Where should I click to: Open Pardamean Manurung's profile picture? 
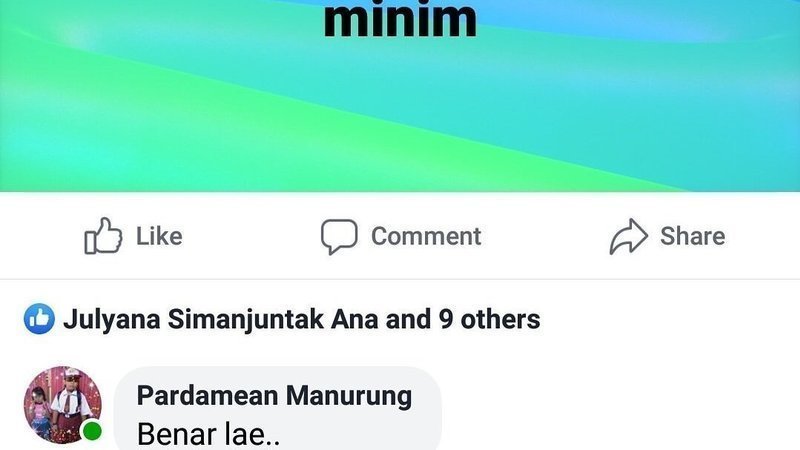63,405
